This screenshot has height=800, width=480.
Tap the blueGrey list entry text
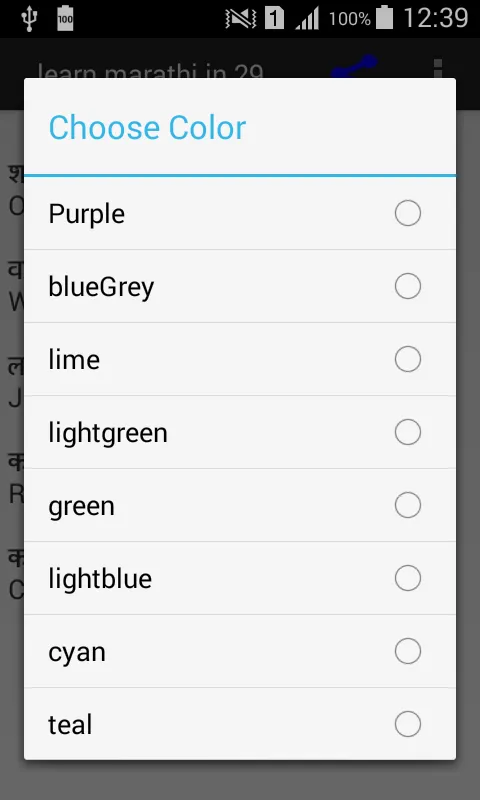[101, 287]
